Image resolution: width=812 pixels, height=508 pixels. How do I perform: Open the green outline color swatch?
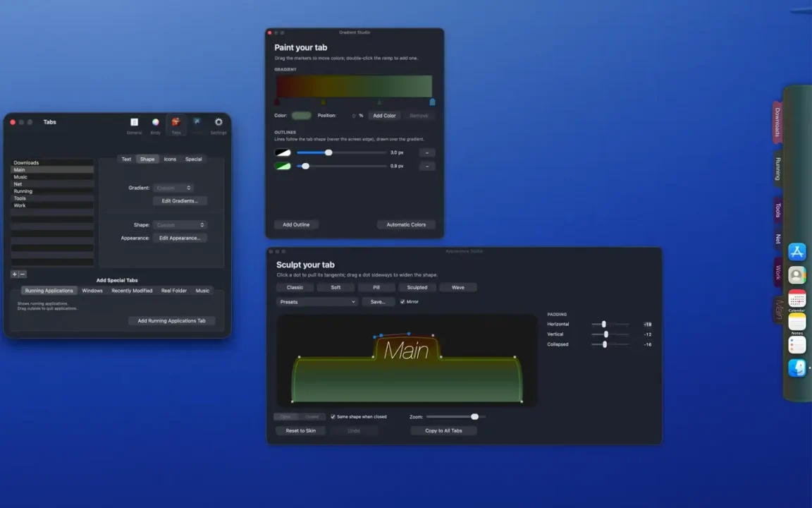tap(283, 167)
